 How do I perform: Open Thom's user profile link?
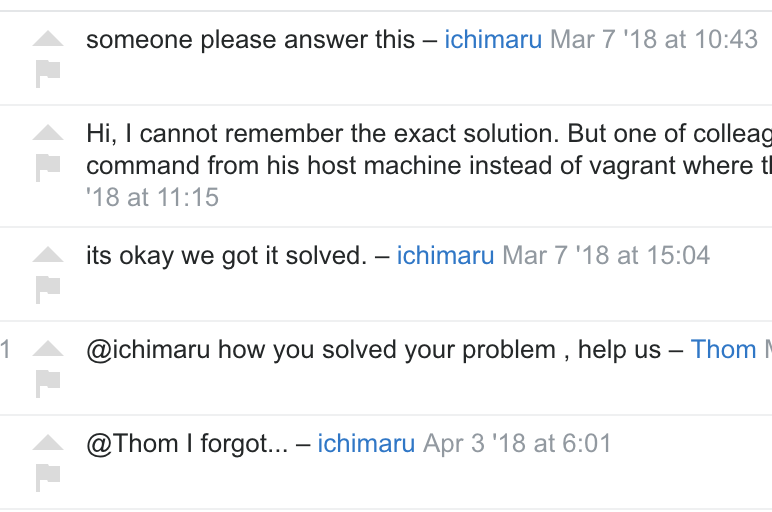click(x=731, y=350)
